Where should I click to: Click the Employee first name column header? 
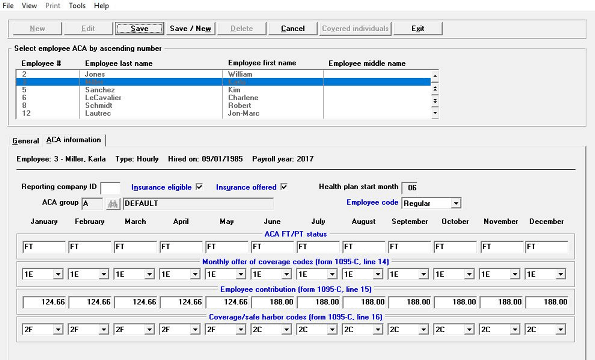coord(262,63)
